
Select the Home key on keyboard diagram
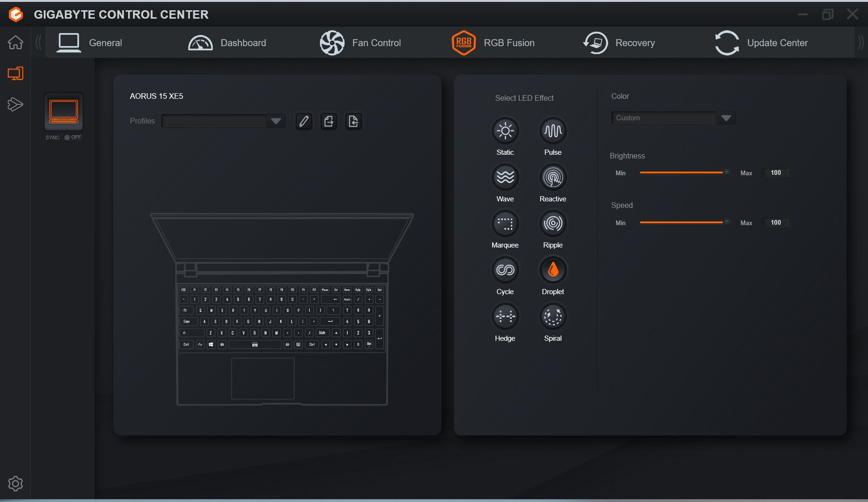coord(347,289)
